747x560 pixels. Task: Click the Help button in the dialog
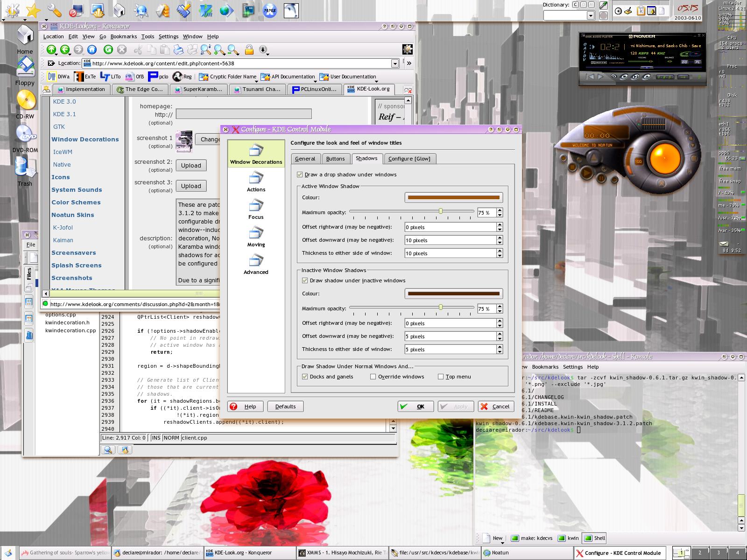tap(245, 406)
